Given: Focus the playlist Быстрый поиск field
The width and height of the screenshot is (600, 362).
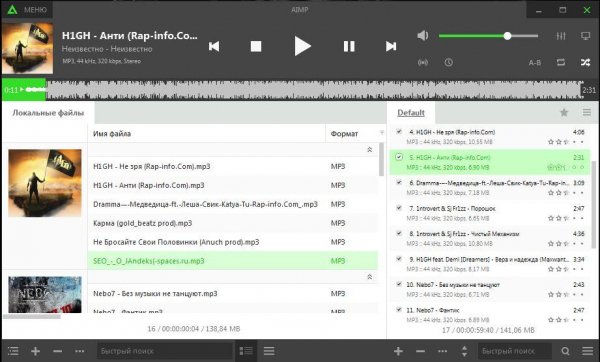Looking at the screenshot, I should (515, 351).
